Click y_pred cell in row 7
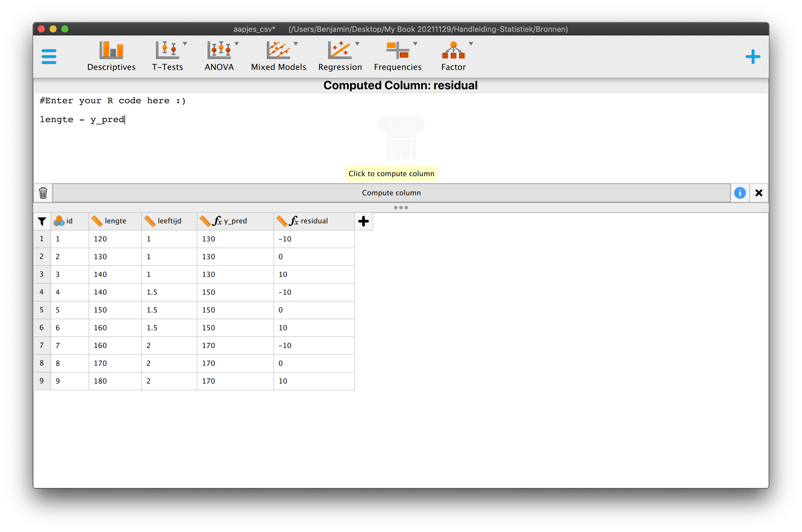Screen dimensions: 802x532 click(236, 345)
